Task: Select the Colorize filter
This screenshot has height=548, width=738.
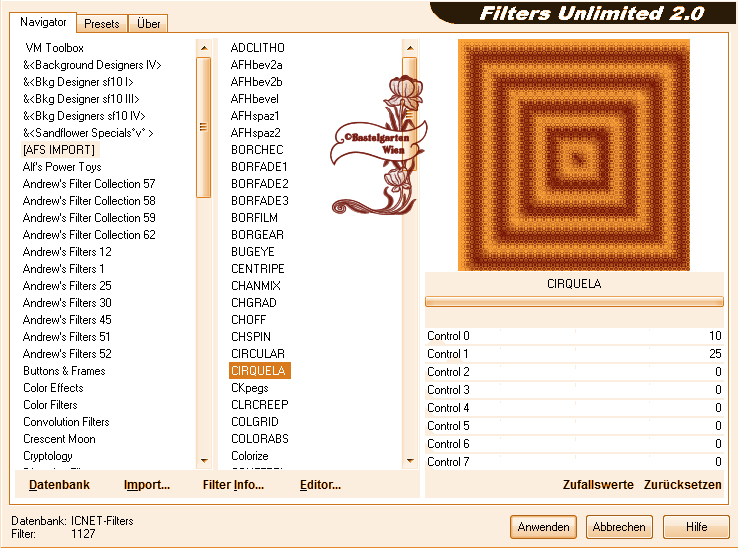Action: coord(249,456)
